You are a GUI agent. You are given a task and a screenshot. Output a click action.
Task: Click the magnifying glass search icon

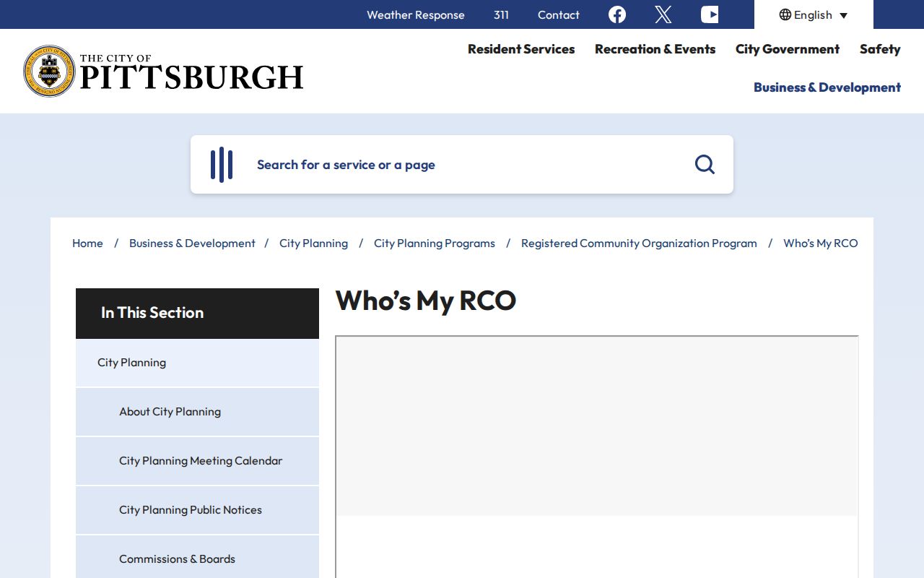(x=705, y=165)
